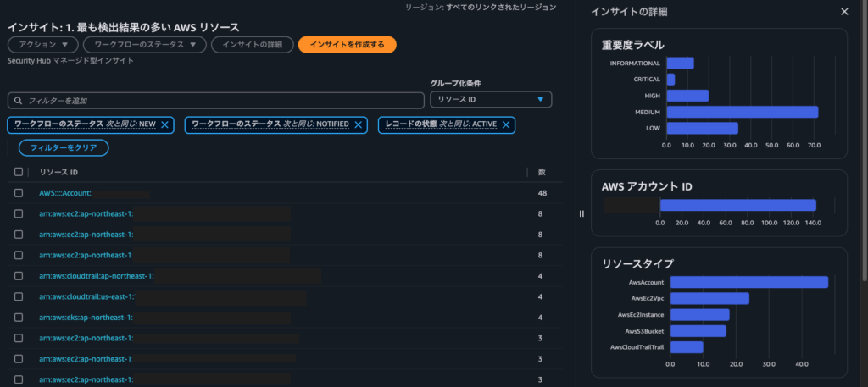The image size is (868, 387).
Task: Check the cloudtrail us-east-1 row checkbox
Action: [x=19, y=296]
